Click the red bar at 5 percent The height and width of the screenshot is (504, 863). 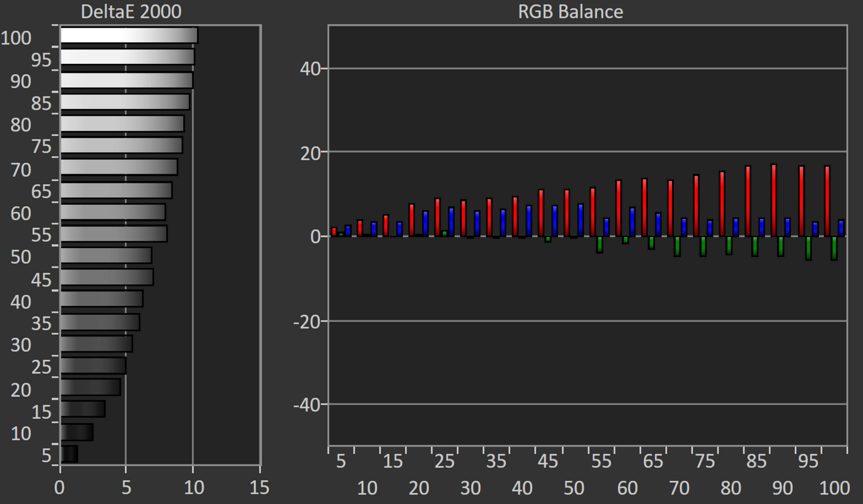(334, 232)
